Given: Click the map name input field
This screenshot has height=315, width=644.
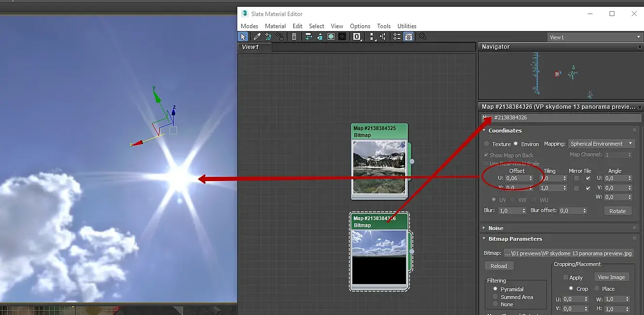Looking at the screenshot, I should point(561,118).
